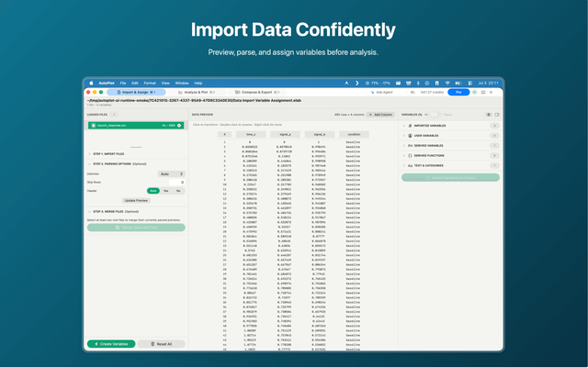Select the loaded file launch_response.csv
Image resolution: width=588 pixels, height=368 pixels.
pyautogui.click(x=136, y=125)
